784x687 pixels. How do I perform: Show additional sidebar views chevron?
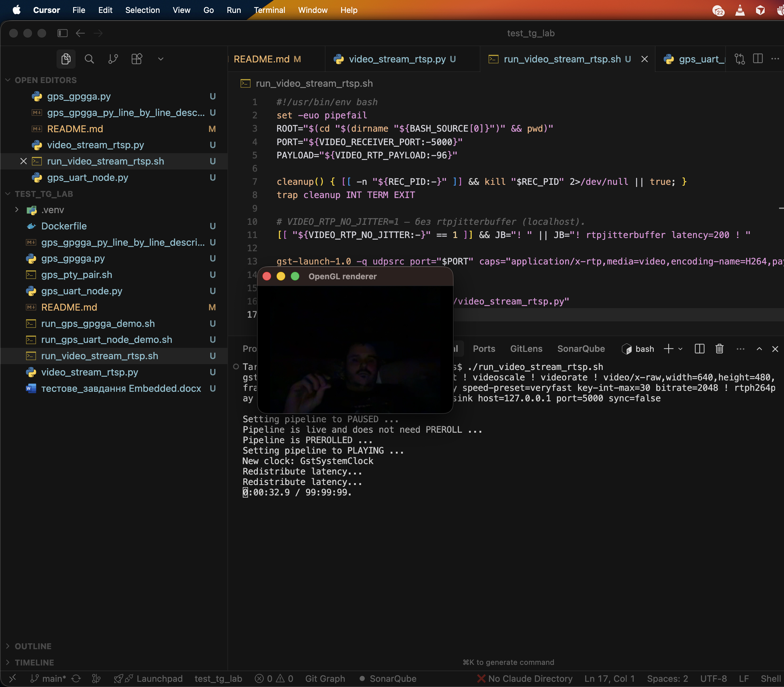point(160,59)
